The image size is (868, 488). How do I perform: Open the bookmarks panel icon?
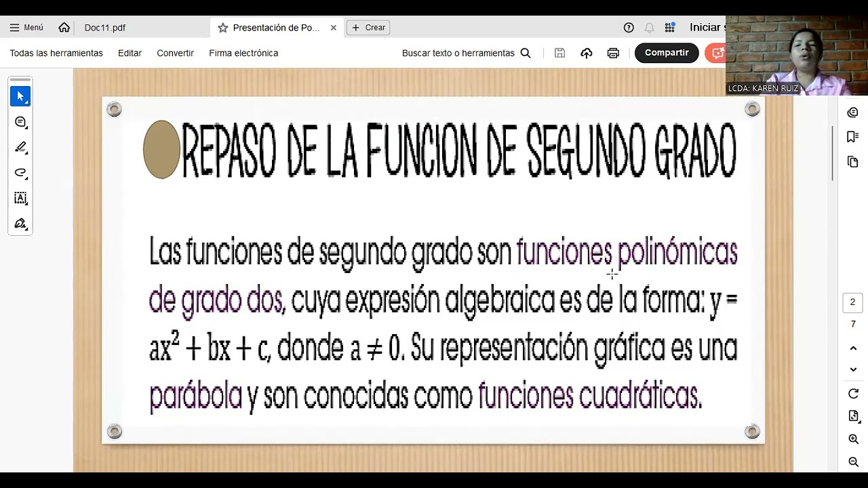[x=853, y=137]
